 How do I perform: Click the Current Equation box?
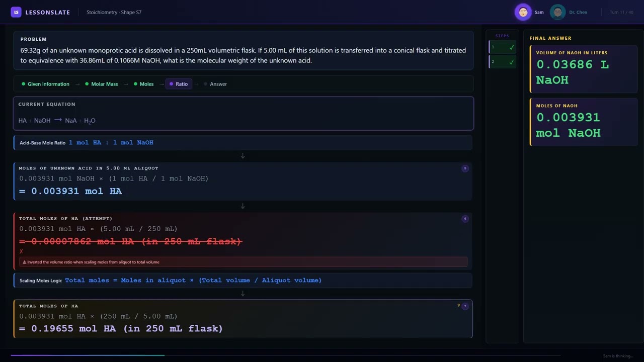point(244,114)
